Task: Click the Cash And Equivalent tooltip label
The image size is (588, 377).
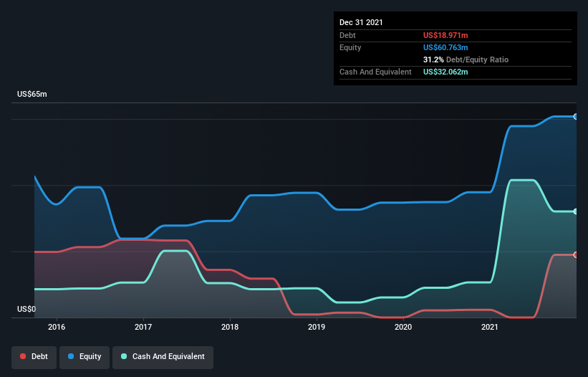Action: pos(375,72)
